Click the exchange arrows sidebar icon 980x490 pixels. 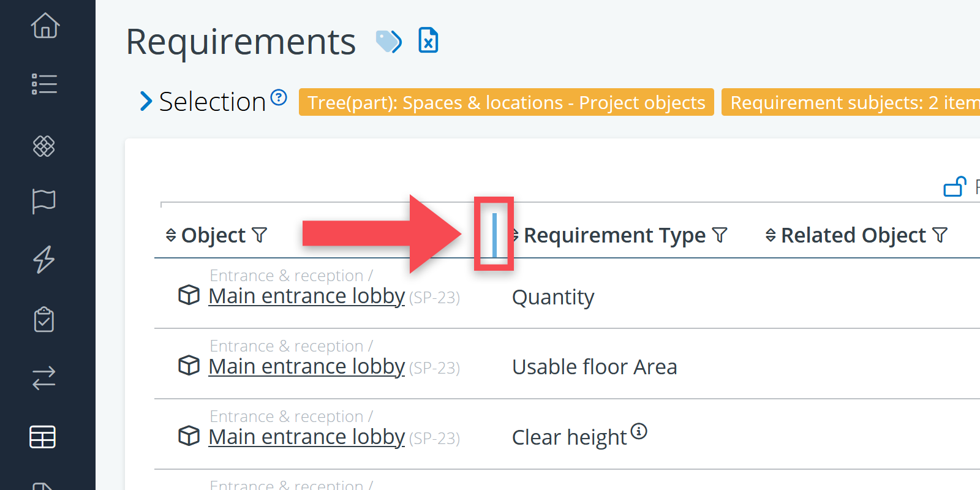click(44, 378)
